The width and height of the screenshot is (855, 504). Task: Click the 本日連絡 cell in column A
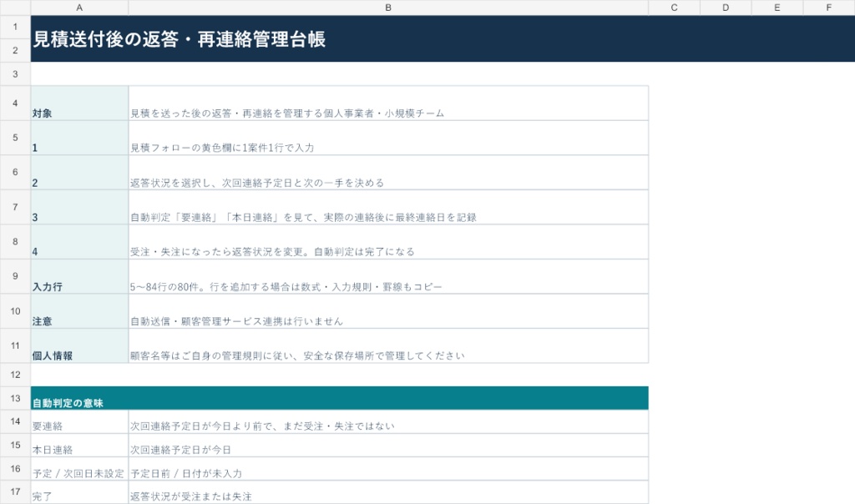pos(79,445)
